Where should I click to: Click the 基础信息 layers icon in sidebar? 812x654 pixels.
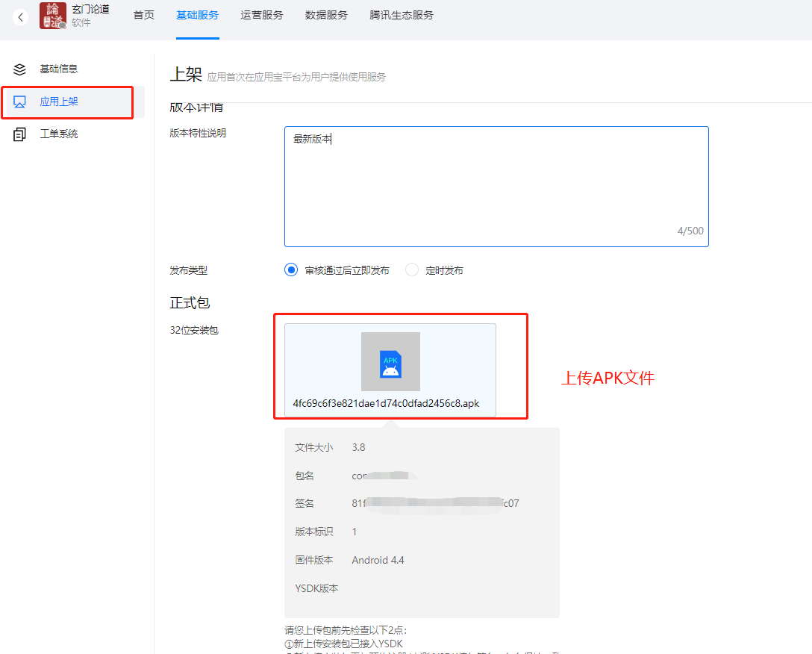pos(19,69)
